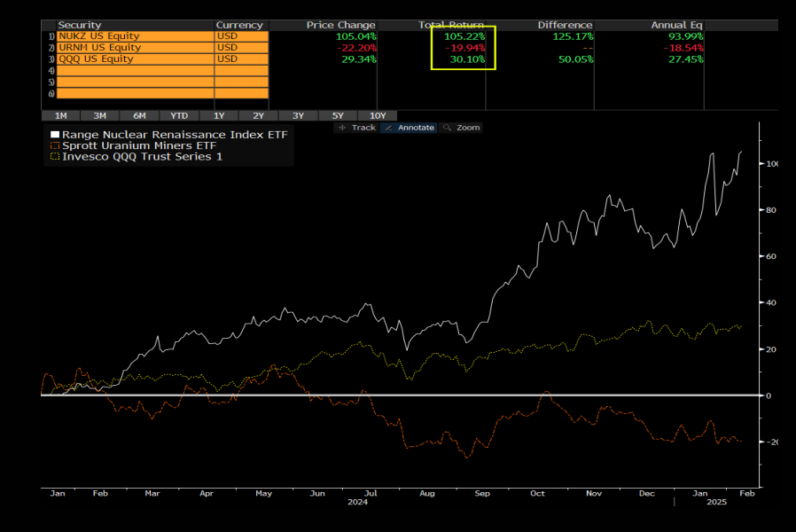Image resolution: width=796 pixels, height=532 pixels.
Task: Switch the chart range to 1M
Action: [60, 115]
